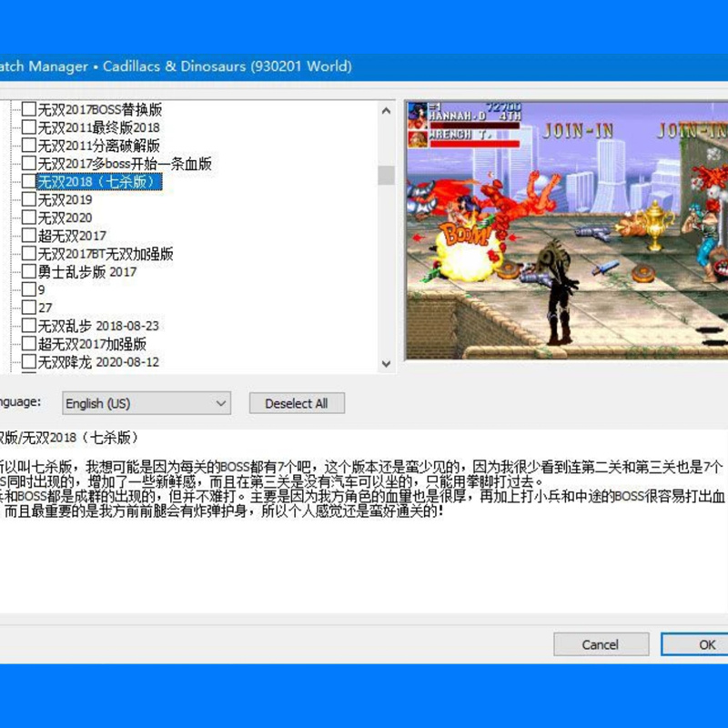
Task: Click the scroll up arrow of patch list
Action: [x=386, y=110]
